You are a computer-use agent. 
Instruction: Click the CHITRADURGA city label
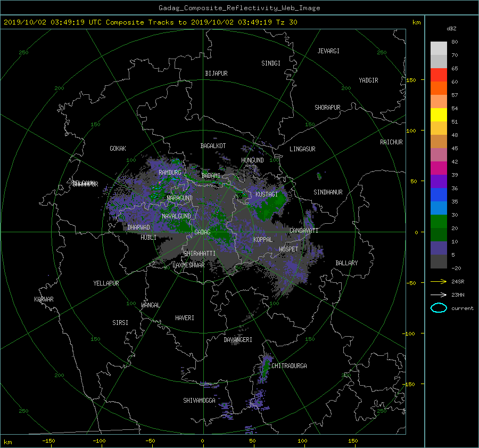click(x=289, y=366)
